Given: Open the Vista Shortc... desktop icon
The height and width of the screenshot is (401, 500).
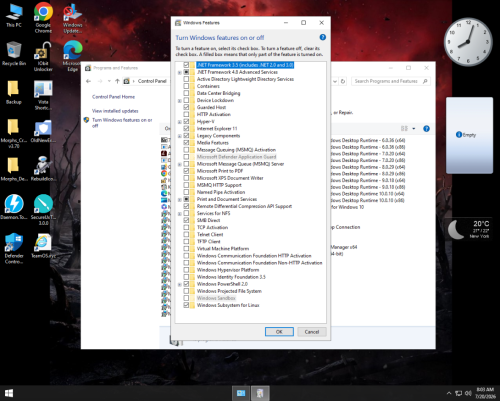Looking at the screenshot, I should 43,95.
